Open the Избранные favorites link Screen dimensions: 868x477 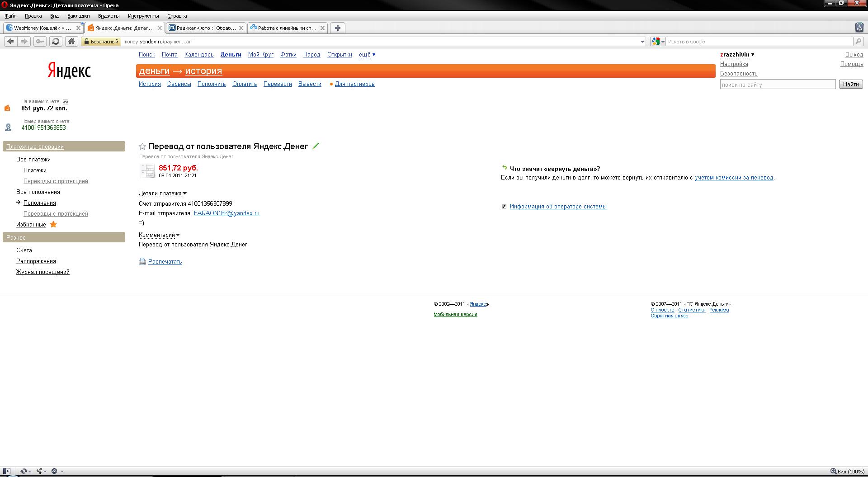(x=31, y=225)
